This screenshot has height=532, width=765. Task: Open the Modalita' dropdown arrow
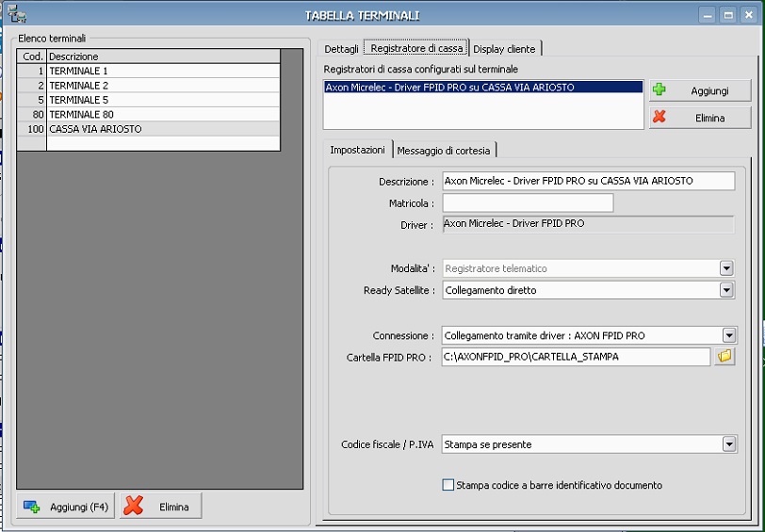click(726, 268)
